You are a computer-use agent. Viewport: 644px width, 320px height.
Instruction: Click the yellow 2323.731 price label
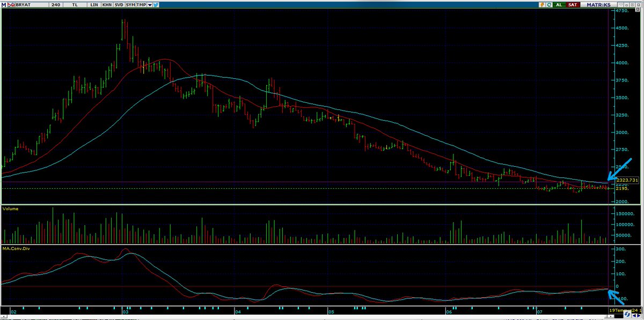tap(627, 180)
